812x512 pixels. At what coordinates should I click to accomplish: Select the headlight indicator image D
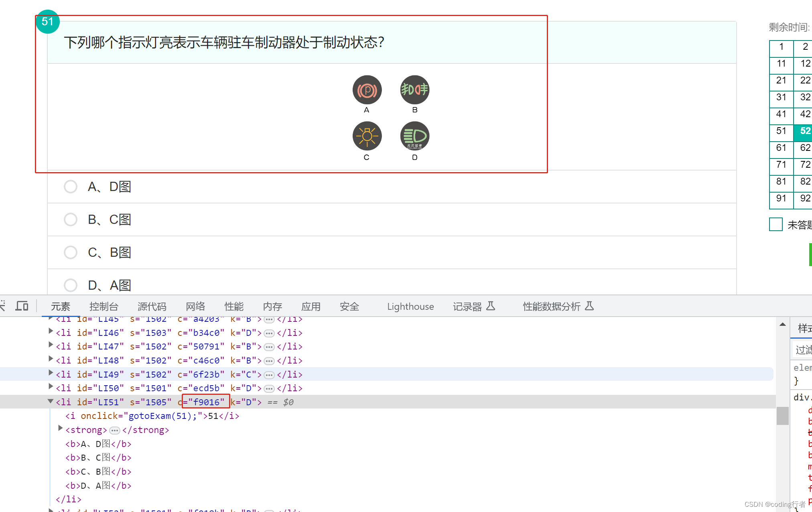click(414, 136)
